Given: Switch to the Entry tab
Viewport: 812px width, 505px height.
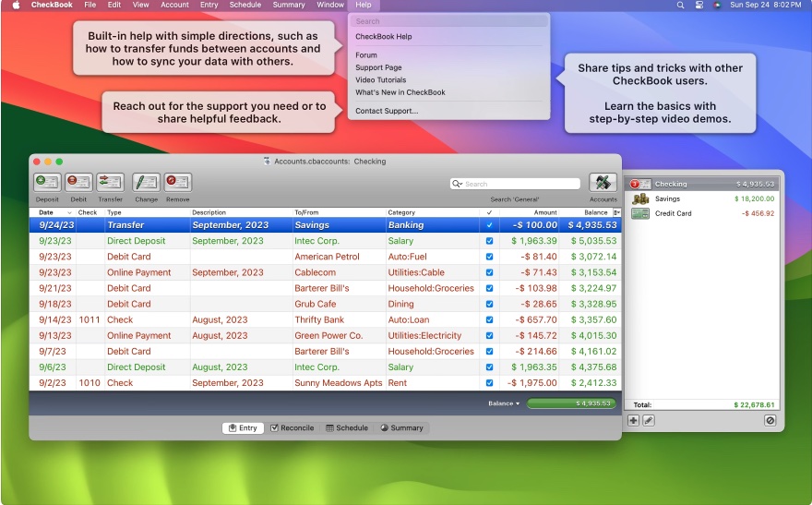Looking at the screenshot, I should [x=243, y=428].
